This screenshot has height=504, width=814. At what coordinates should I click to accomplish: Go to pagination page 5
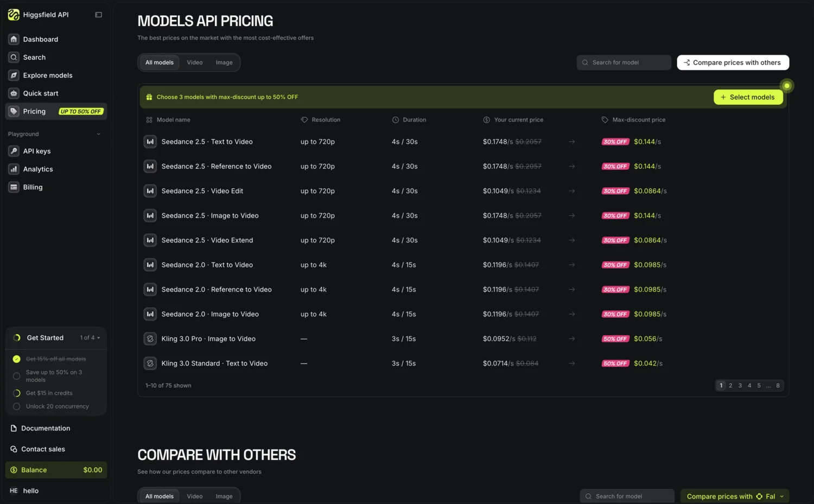point(759,386)
